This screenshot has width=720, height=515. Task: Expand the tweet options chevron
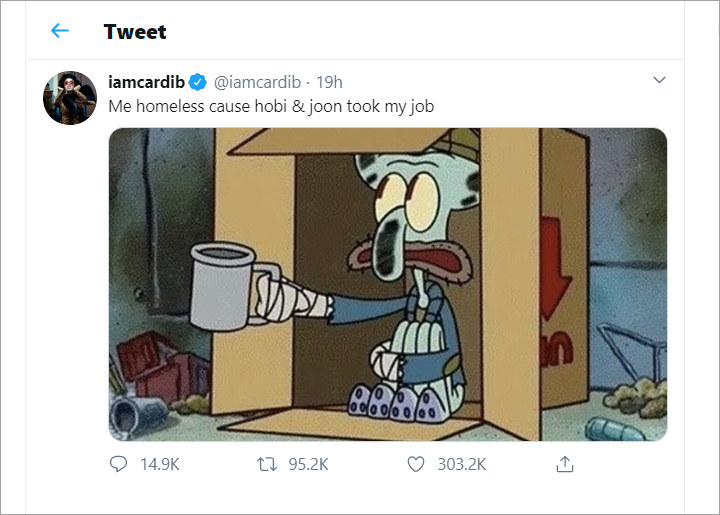(x=659, y=80)
